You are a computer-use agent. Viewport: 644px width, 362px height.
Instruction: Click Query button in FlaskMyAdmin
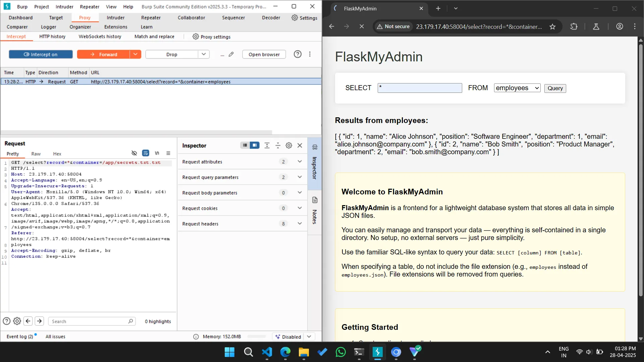click(x=555, y=88)
